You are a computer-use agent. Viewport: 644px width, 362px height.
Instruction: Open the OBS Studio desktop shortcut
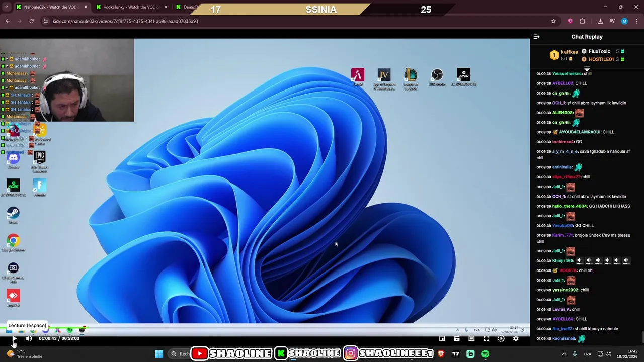437,77
